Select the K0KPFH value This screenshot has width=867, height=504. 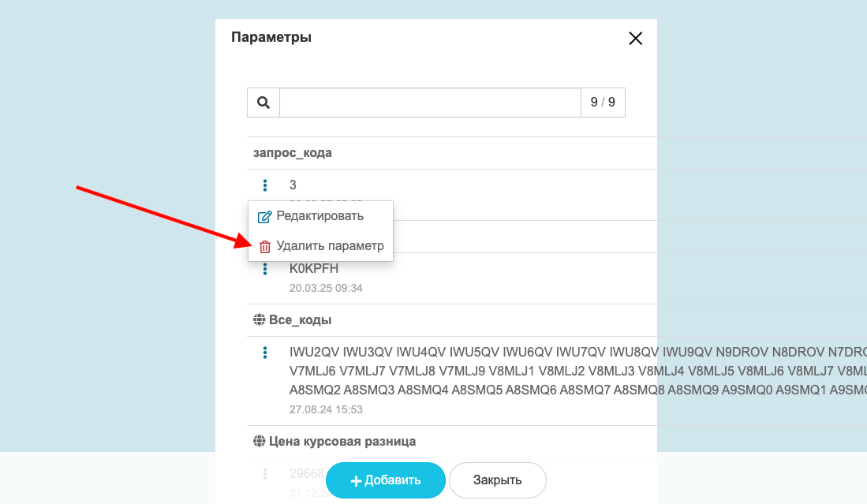(x=313, y=269)
